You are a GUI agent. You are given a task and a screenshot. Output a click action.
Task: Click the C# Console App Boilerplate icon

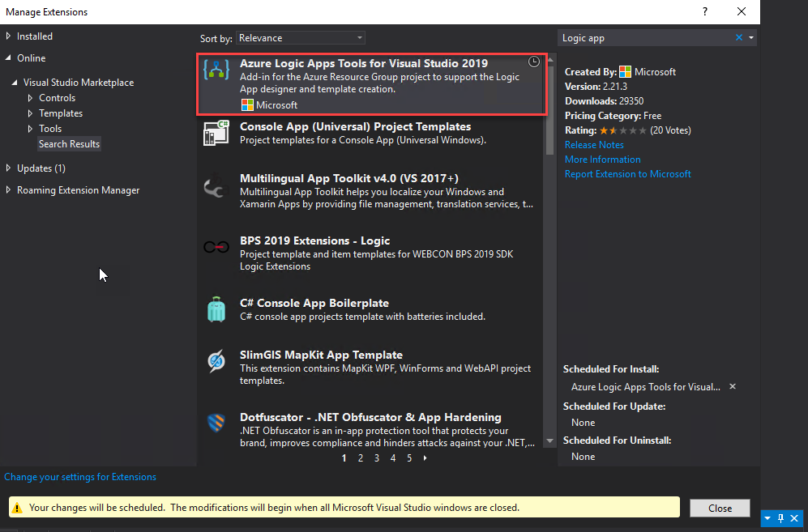[x=216, y=309]
